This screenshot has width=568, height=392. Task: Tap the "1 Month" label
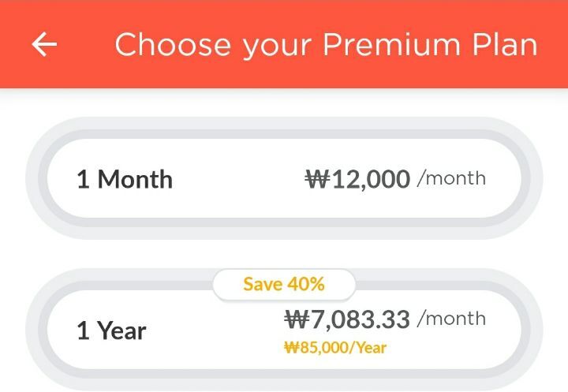pos(125,179)
